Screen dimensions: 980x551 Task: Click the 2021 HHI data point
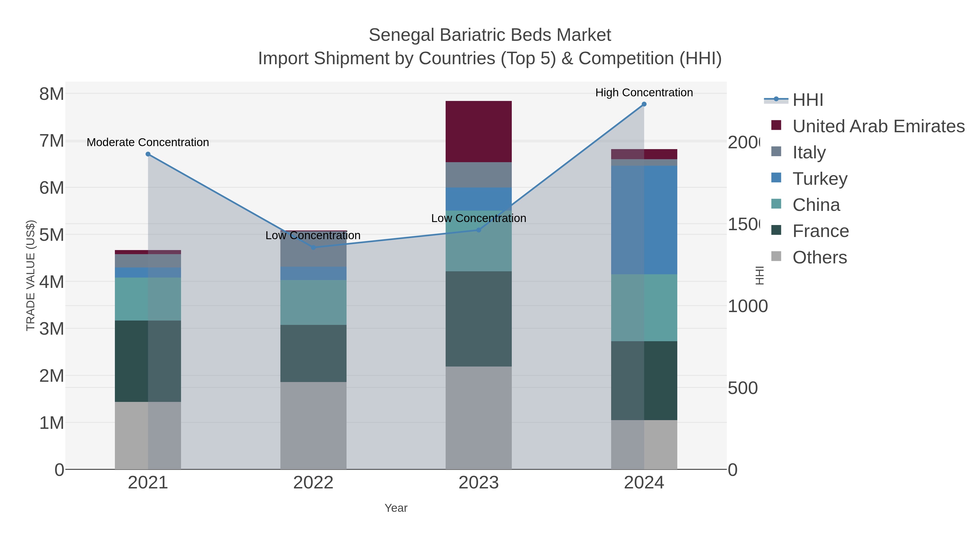click(148, 154)
